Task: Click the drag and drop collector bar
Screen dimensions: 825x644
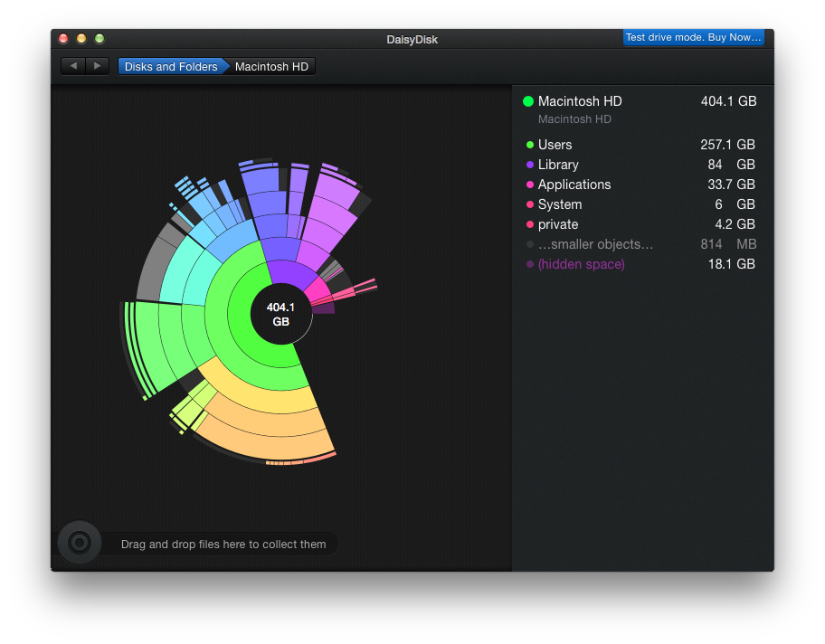Action: point(223,545)
